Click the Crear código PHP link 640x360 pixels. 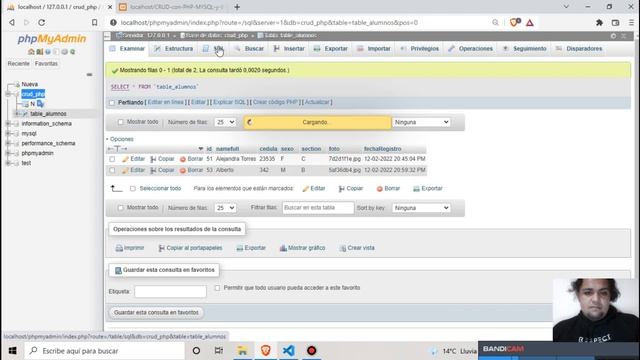(x=275, y=102)
